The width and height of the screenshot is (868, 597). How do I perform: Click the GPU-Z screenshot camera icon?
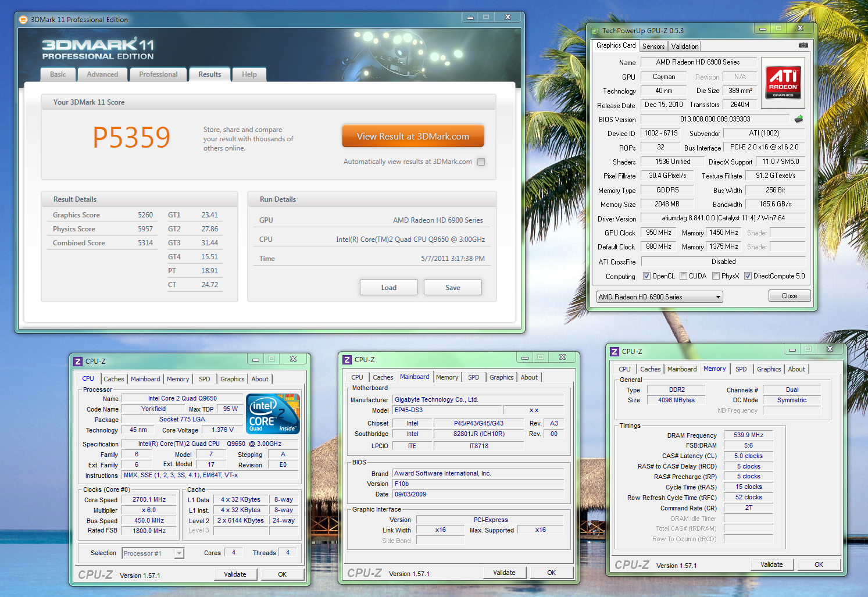(803, 45)
